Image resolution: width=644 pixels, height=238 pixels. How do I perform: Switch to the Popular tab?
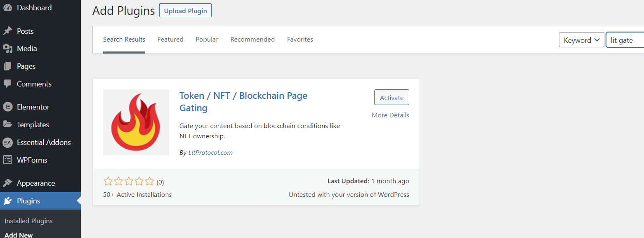tap(207, 40)
